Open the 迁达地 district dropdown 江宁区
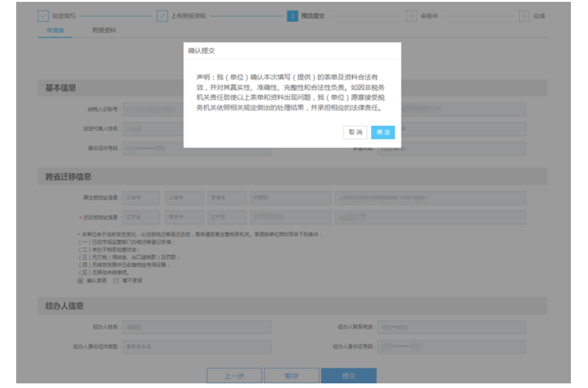This screenshot has height=388, width=588. pos(227,217)
